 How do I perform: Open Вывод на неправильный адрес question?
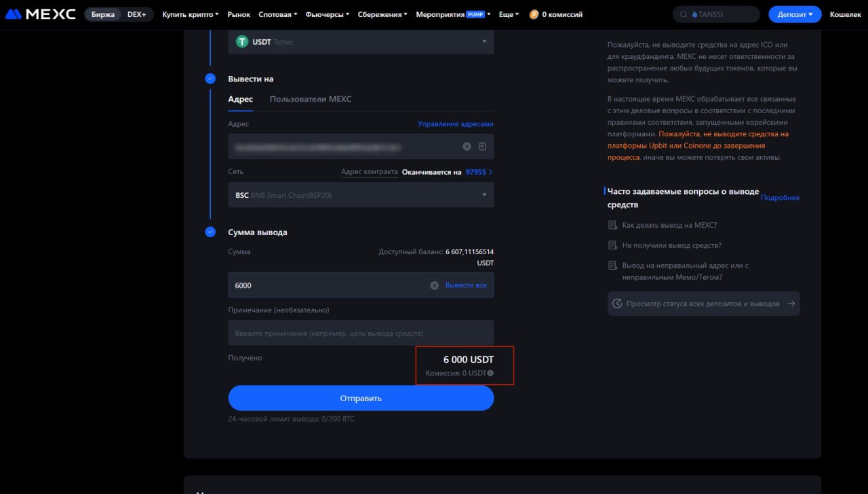coord(686,271)
